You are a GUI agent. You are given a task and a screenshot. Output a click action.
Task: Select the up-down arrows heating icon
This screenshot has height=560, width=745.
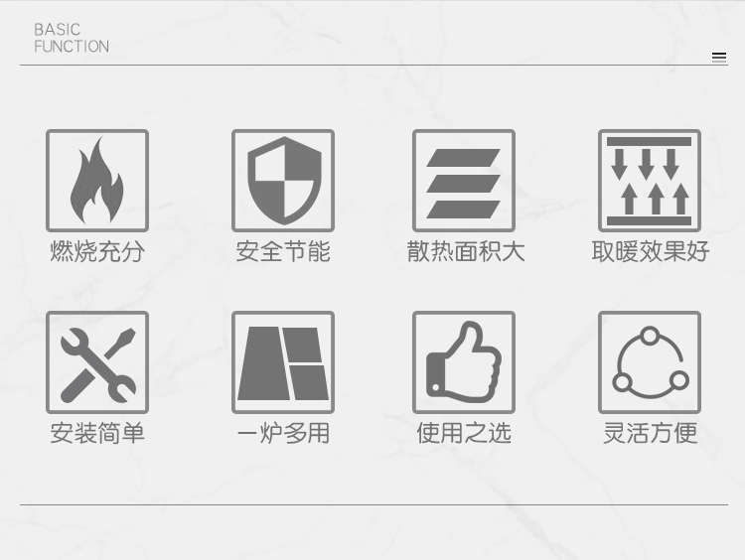[x=650, y=181]
